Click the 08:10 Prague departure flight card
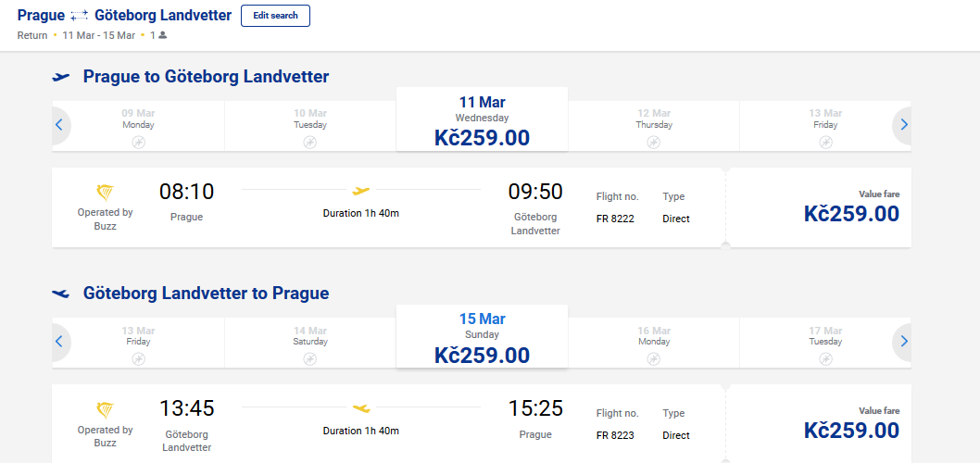Viewport: 980px width, 463px height. click(x=389, y=207)
